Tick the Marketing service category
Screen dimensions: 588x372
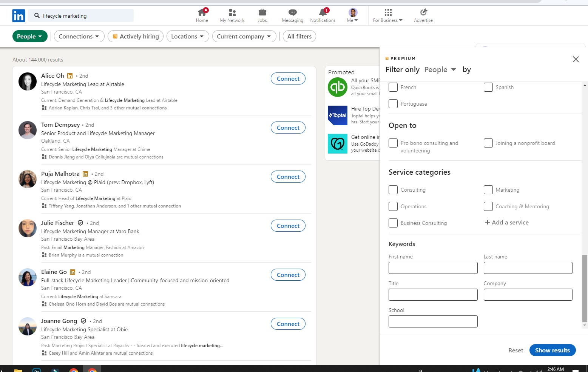(488, 190)
